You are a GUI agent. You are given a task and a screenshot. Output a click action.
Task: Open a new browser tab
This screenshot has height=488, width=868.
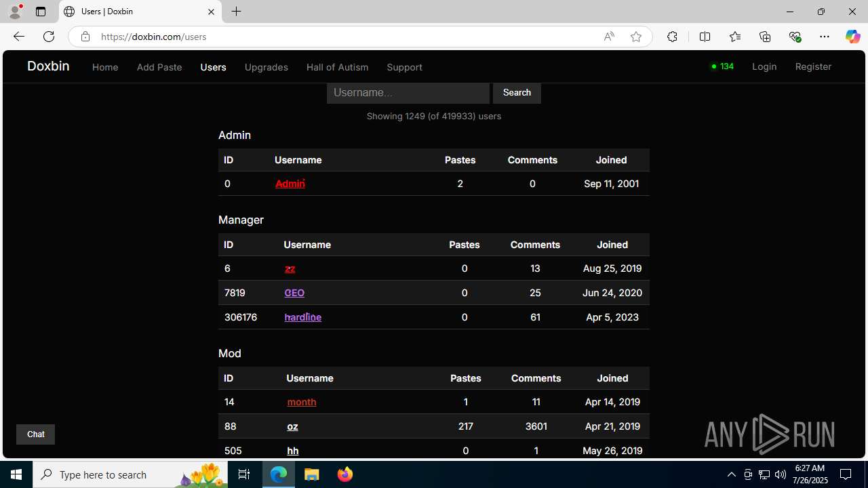[236, 12]
